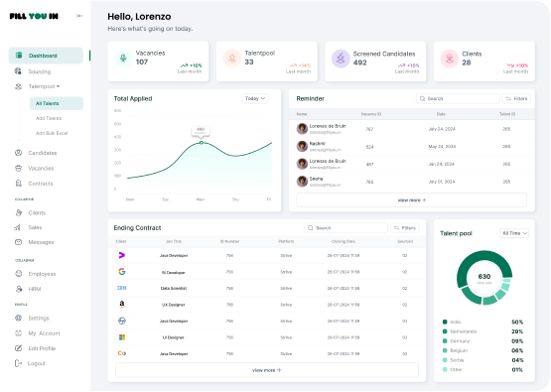Image resolution: width=551 pixels, height=392 pixels.
Task: Open Filters in the Reminder panel
Action: pos(516,98)
